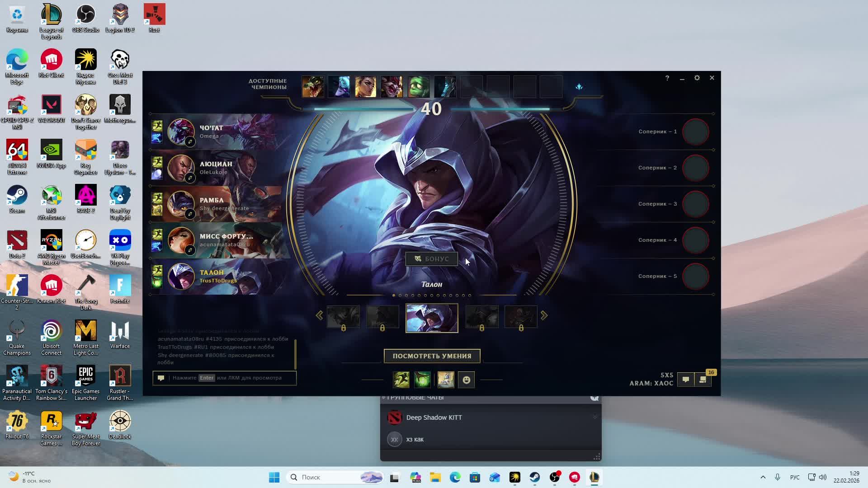Pick Amumu from available champions bench
Viewport: 868px width, 488px height.
click(x=419, y=87)
